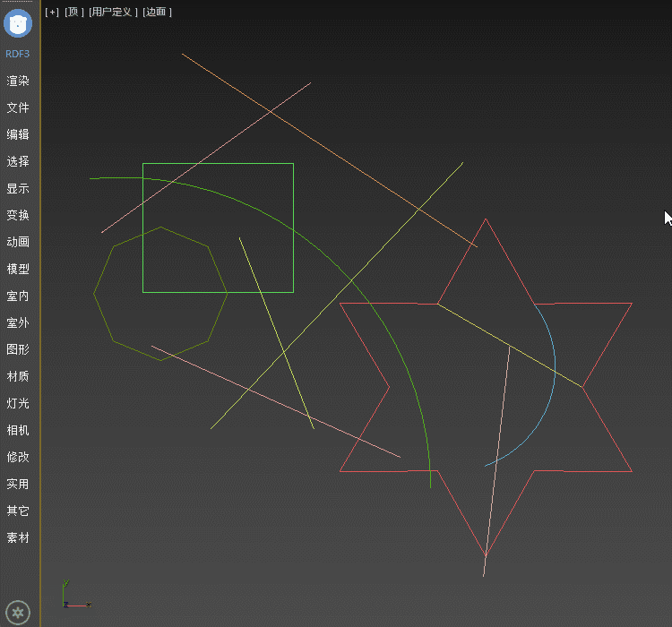Screen dimensions: 672x627
Task: Expand the [+] viewport menu
Action: [x=52, y=12]
